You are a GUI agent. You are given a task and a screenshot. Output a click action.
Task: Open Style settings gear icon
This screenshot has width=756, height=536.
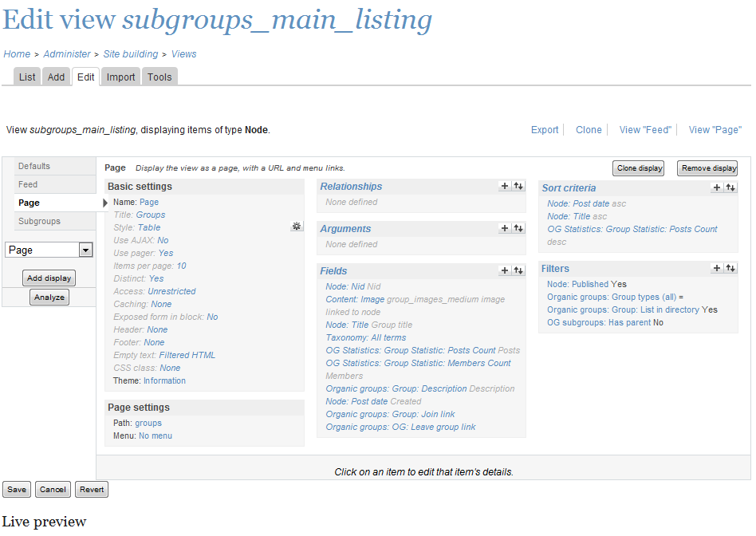coord(297,226)
